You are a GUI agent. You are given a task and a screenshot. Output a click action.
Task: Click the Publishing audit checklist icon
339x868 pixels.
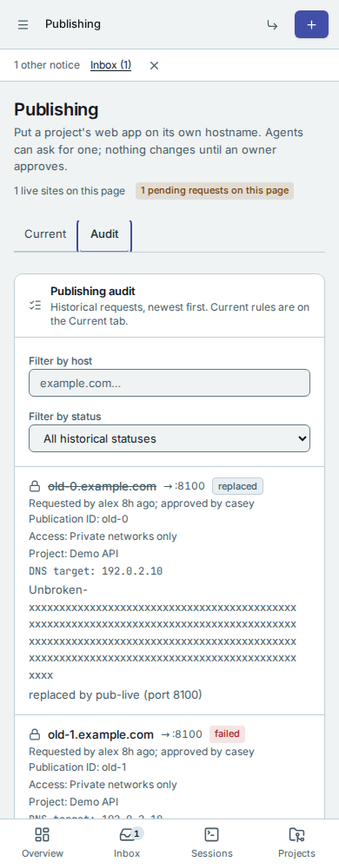pos(36,306)
